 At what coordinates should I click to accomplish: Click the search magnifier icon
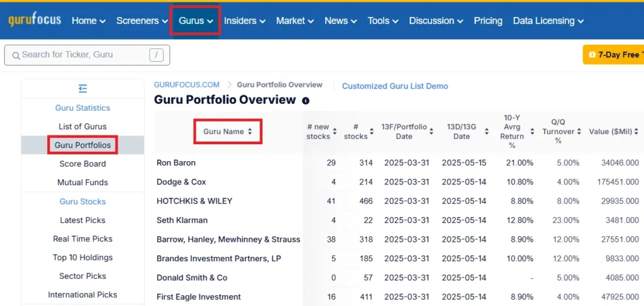point(16,55)
